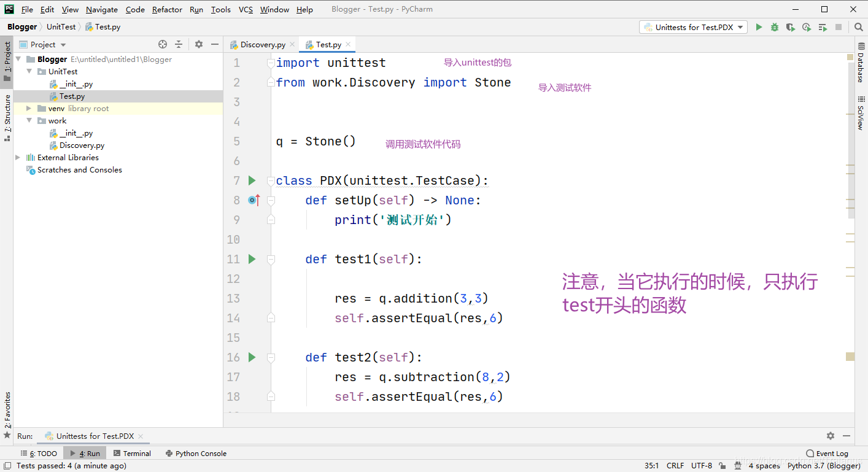The height and width of the screenshot is (472, 868).
Task: Collapse the UnitTest folder arrow
Action: [x=29, y=71]
